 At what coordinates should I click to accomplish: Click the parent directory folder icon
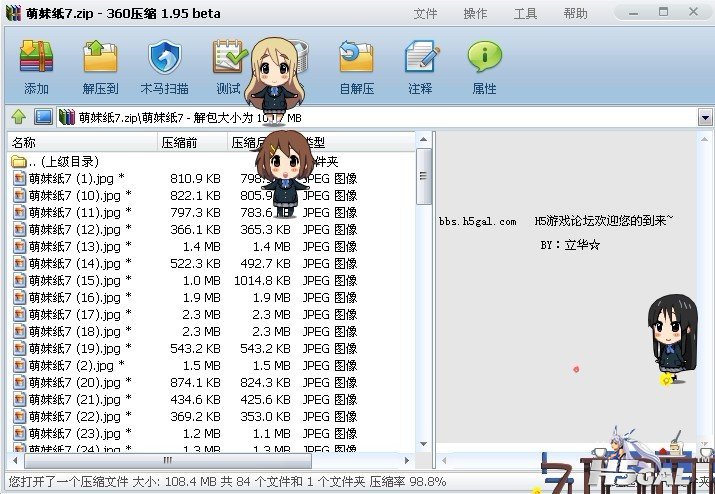point(18,161)
